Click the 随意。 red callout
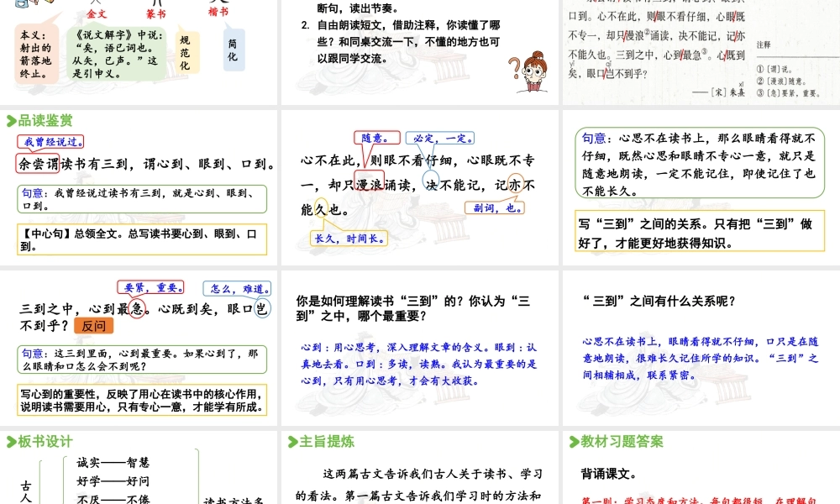 (x=376, y=139)
